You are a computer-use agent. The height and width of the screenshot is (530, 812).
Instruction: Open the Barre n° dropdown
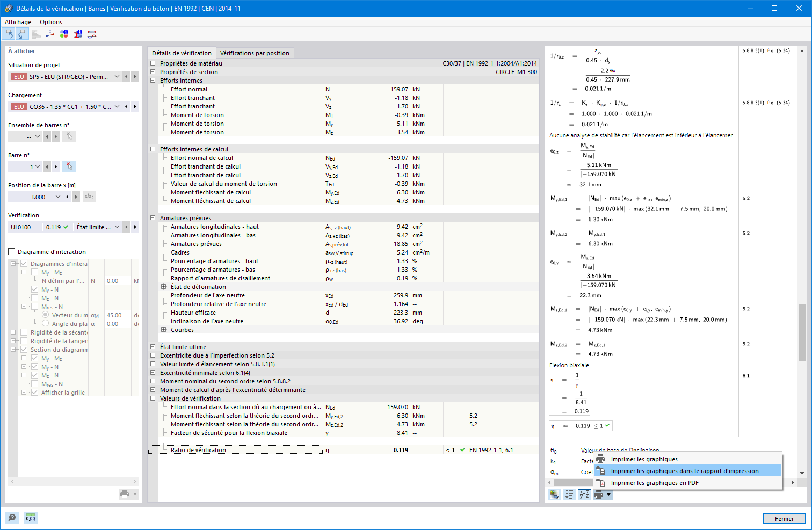tap(38, 167)
